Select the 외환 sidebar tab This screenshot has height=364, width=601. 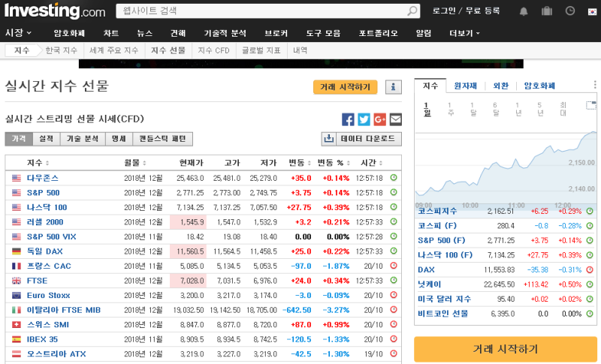(500, 86)
